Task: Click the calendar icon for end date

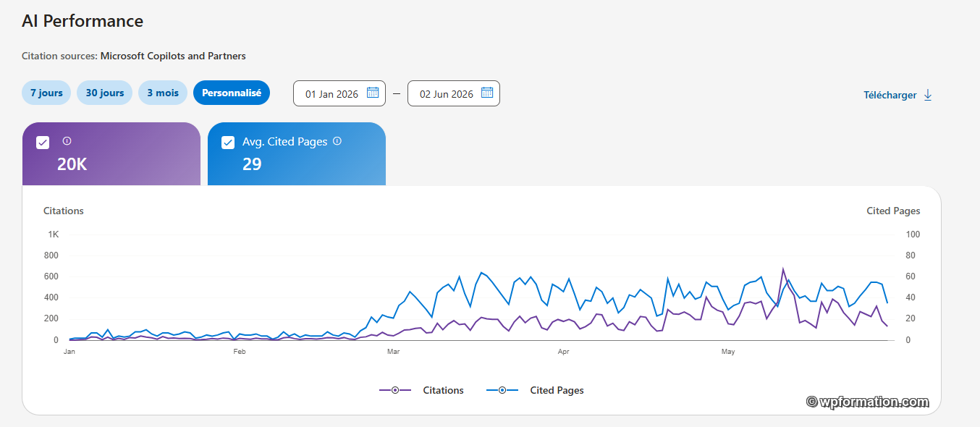Action: 487,93
